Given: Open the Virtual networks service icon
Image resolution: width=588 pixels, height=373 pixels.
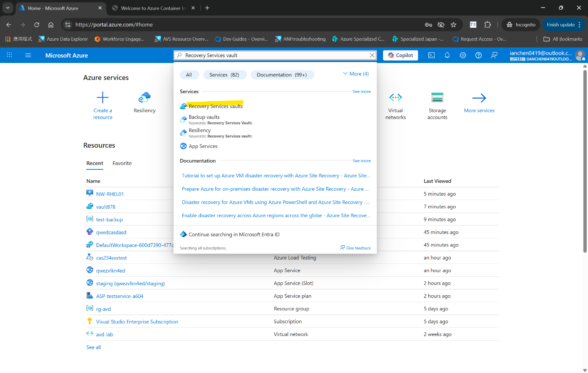Looking at the screenshot, I should coord(396,98).
